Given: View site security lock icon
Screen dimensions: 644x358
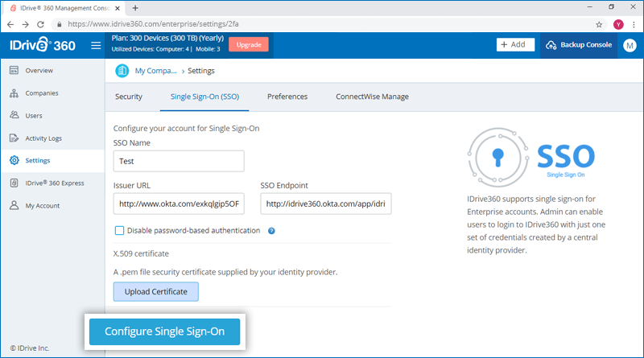Looking at the screenshot, I should click(x=59, y=25).
